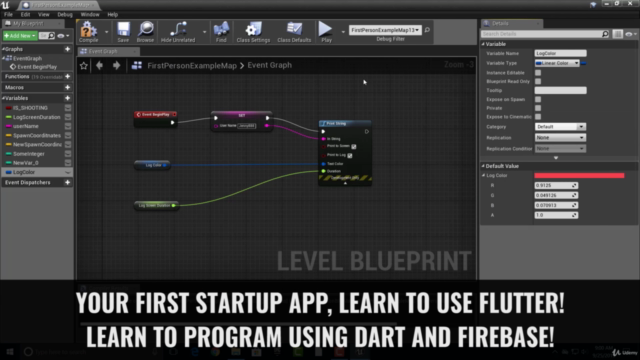The image size is (640, 360).
Task: Open Debug Filter map dropdown
Action: 385,30
